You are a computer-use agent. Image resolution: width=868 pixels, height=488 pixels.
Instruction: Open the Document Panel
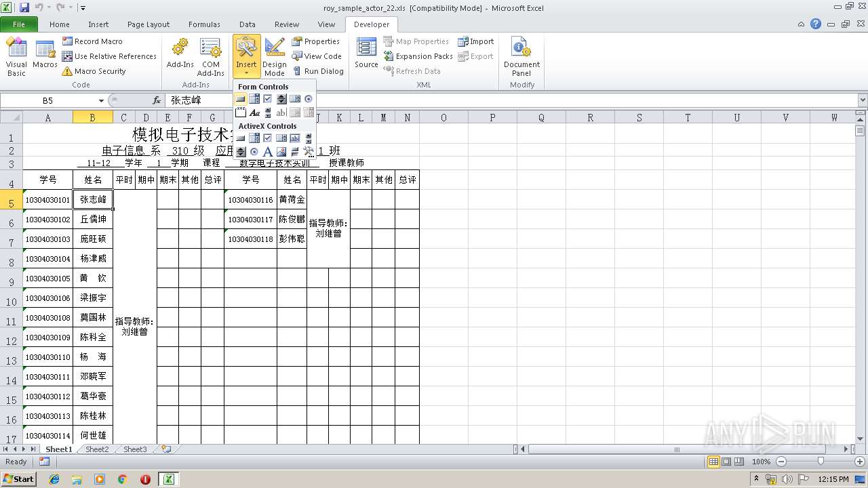521,56
